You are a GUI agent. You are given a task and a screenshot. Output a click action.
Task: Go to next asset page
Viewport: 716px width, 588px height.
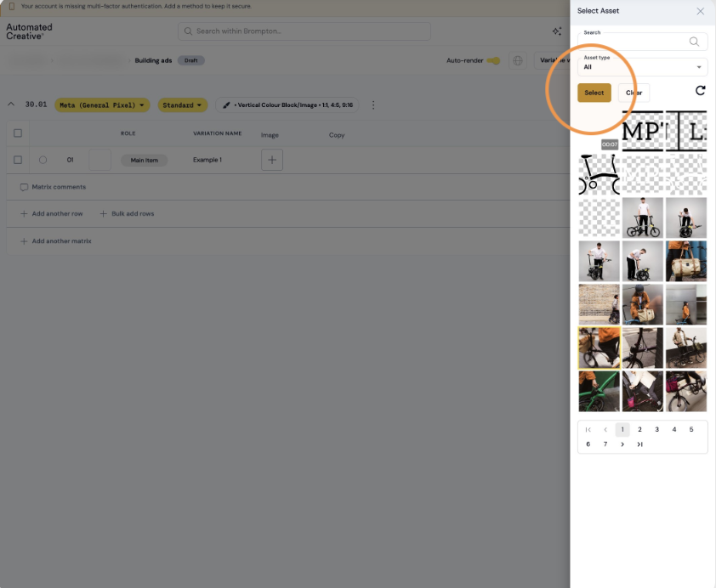coord(622,444)
